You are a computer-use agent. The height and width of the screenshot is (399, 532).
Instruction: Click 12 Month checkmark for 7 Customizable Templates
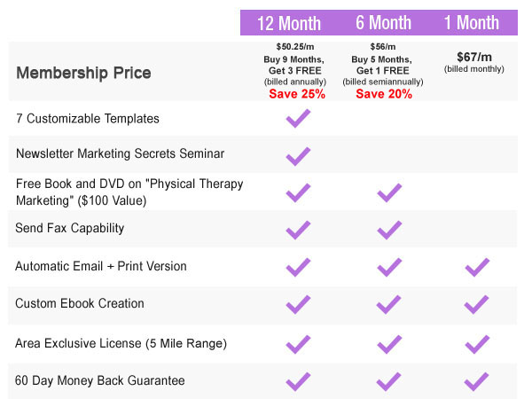(298, 119)
